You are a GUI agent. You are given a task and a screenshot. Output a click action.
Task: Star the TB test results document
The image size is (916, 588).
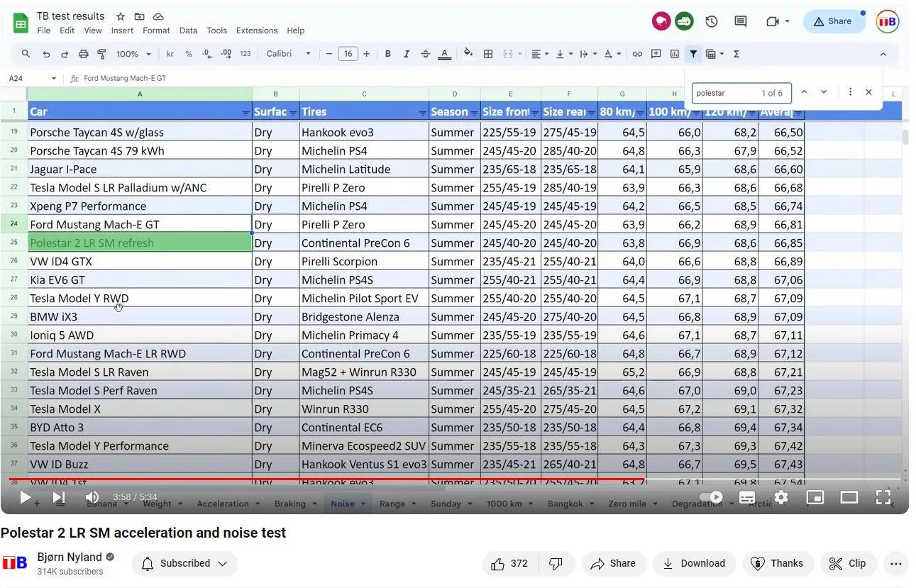point(121,16)
